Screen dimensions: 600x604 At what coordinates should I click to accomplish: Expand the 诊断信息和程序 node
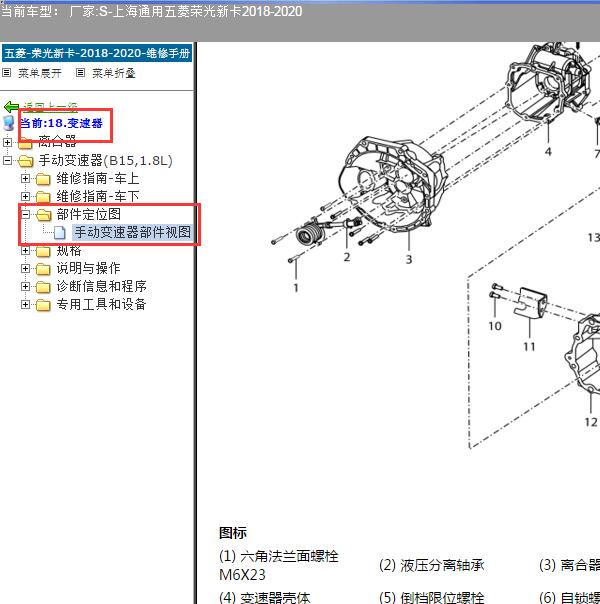(25, 287)
